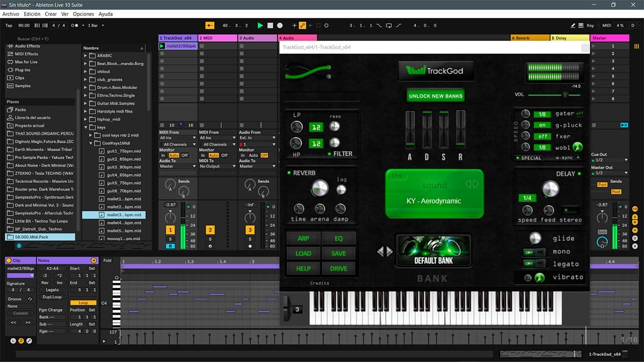644x362 pixels.
Task: Adjust the TrackGod VOL. slider
Action: pyautogui.click(x=554, y=94)
